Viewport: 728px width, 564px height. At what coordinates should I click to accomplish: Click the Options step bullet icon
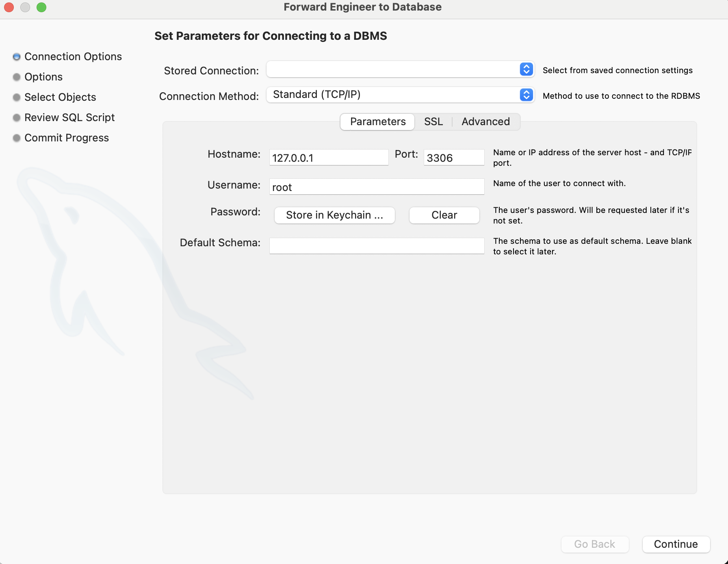[x=17, y=77]
